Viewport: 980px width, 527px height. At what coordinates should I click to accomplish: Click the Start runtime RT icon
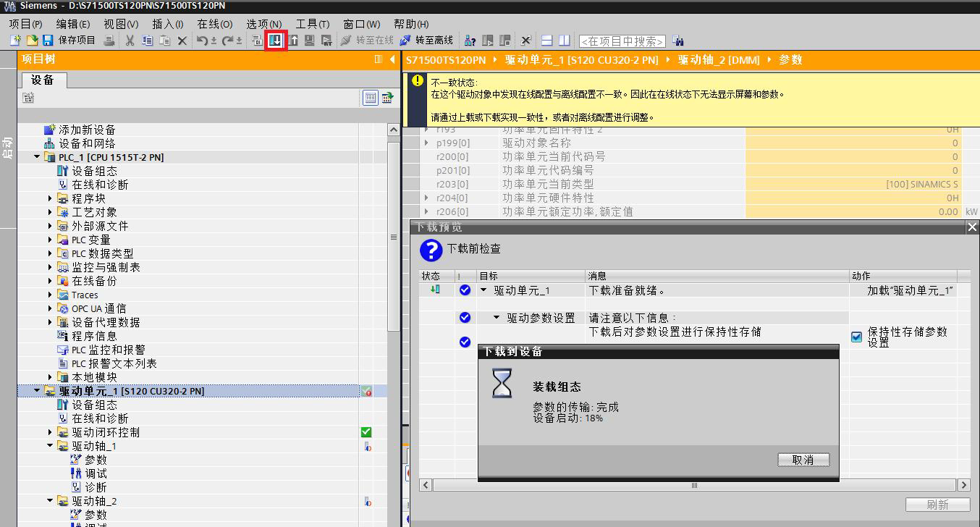(x=326, y=41)
